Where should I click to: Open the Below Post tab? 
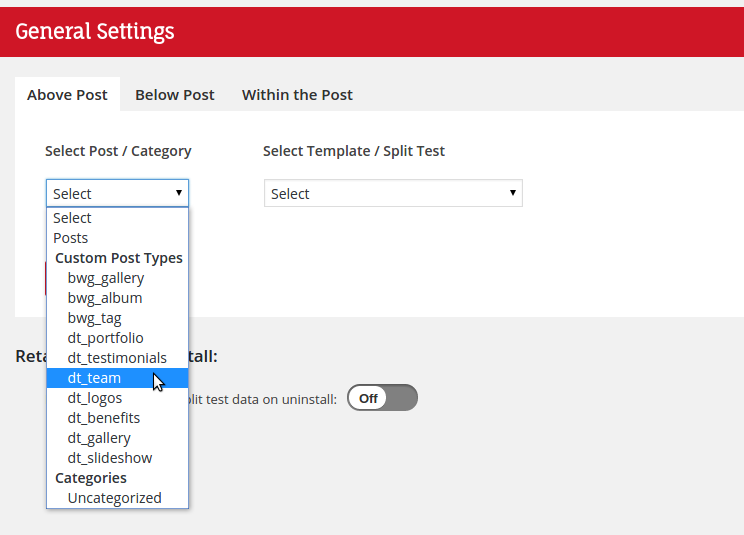click(x=175, y=94)
